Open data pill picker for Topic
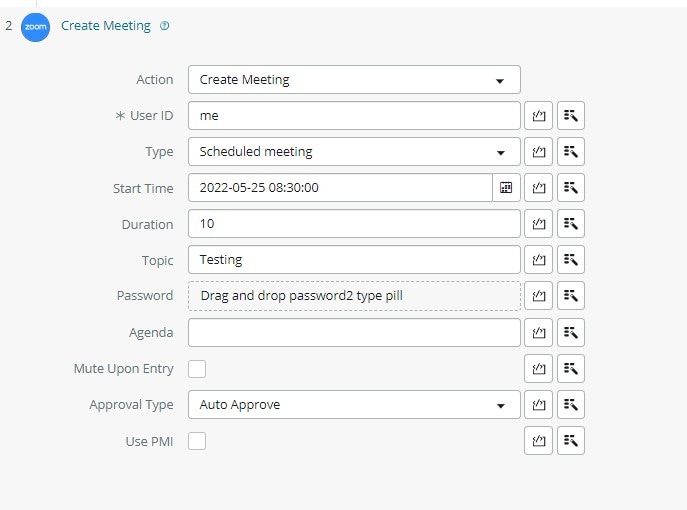 pyautogui.click(x=571, y=260)
